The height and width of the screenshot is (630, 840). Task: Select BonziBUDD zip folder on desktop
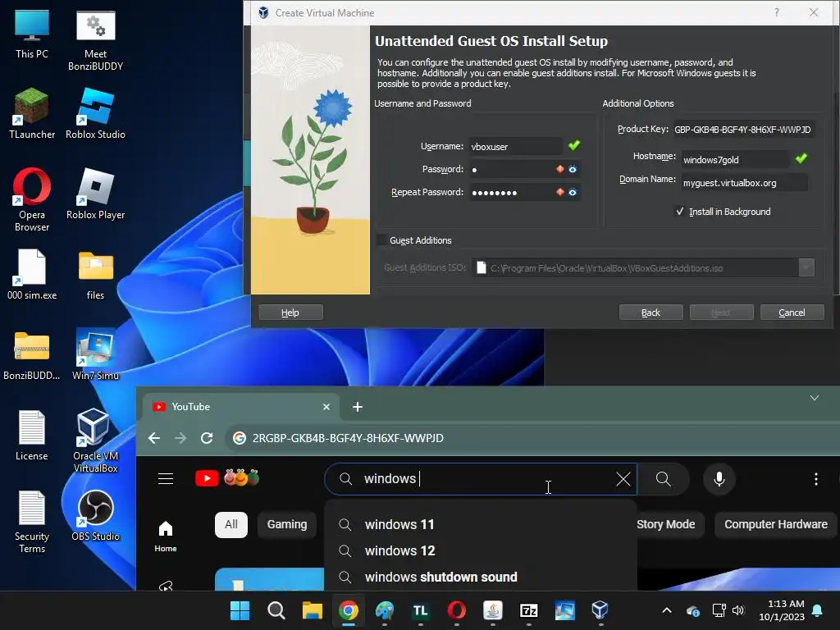tap(32, 354)
